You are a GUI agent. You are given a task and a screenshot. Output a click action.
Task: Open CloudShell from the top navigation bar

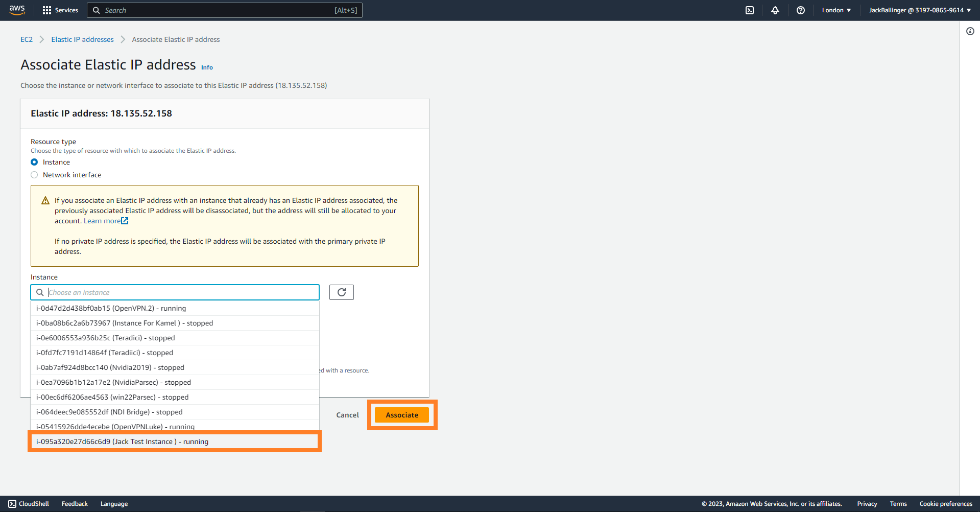749,10
